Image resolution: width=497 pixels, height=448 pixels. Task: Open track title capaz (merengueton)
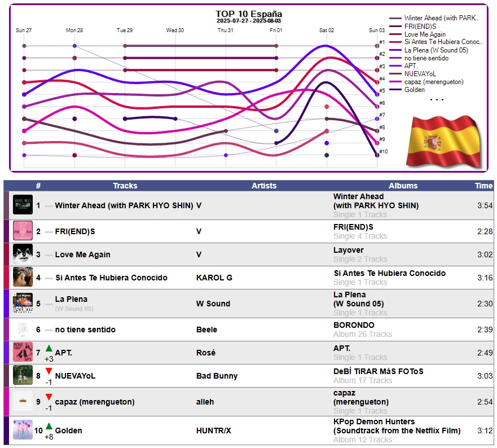[94, 402]
